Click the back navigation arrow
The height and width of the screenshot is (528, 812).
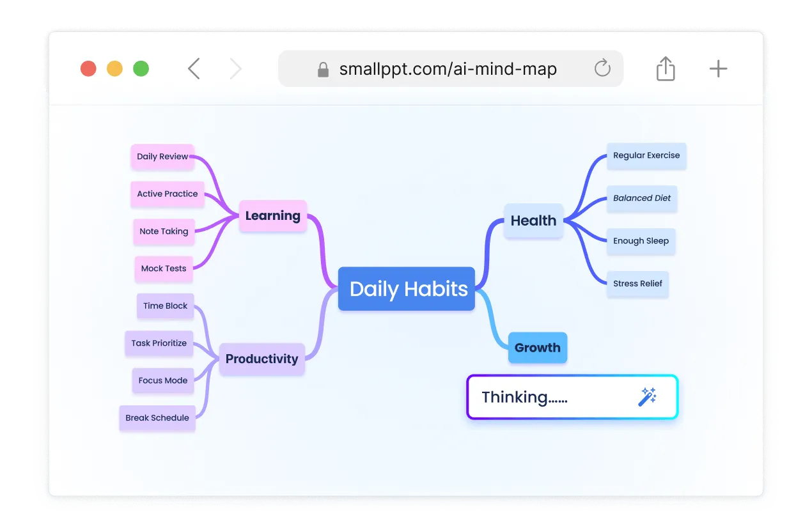194,68
